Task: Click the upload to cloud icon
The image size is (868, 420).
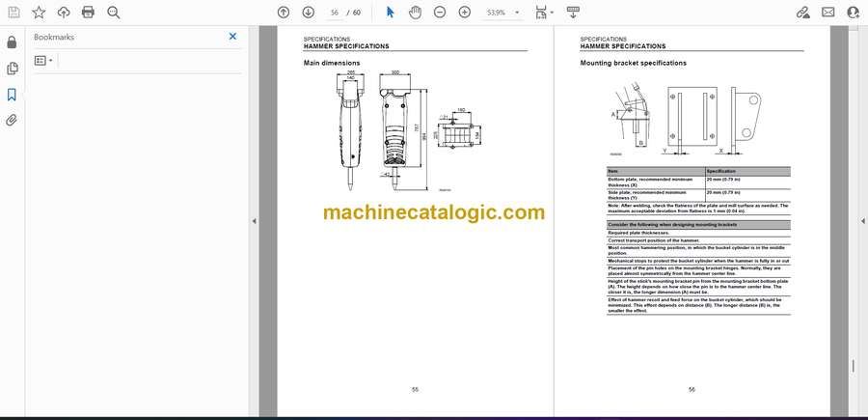Action: point(64,13)
